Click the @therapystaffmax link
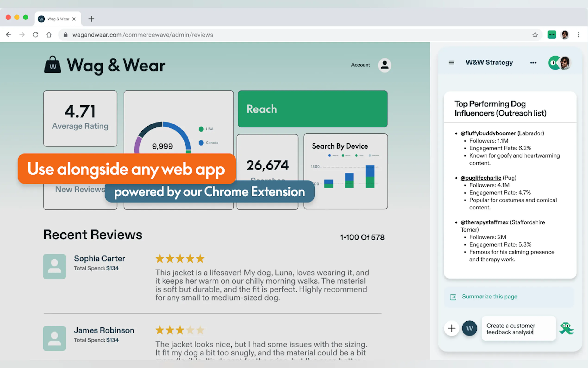 click(484, 222)
